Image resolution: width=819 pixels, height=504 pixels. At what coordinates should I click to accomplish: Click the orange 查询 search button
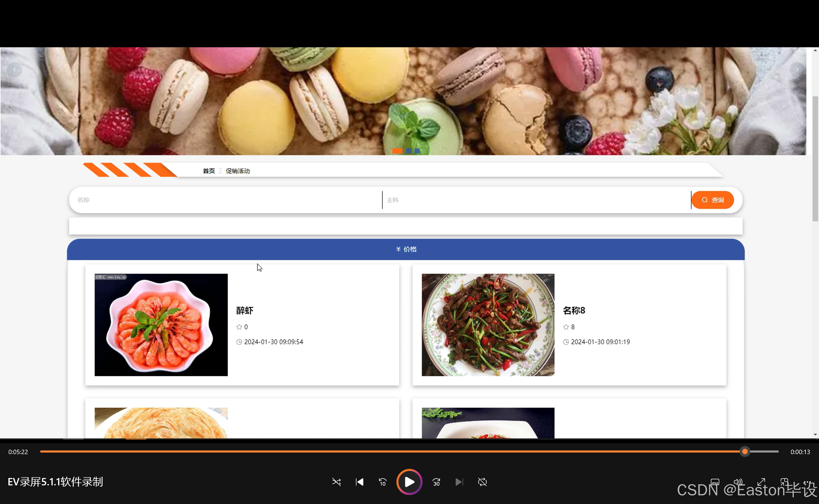tap(713, 200)
